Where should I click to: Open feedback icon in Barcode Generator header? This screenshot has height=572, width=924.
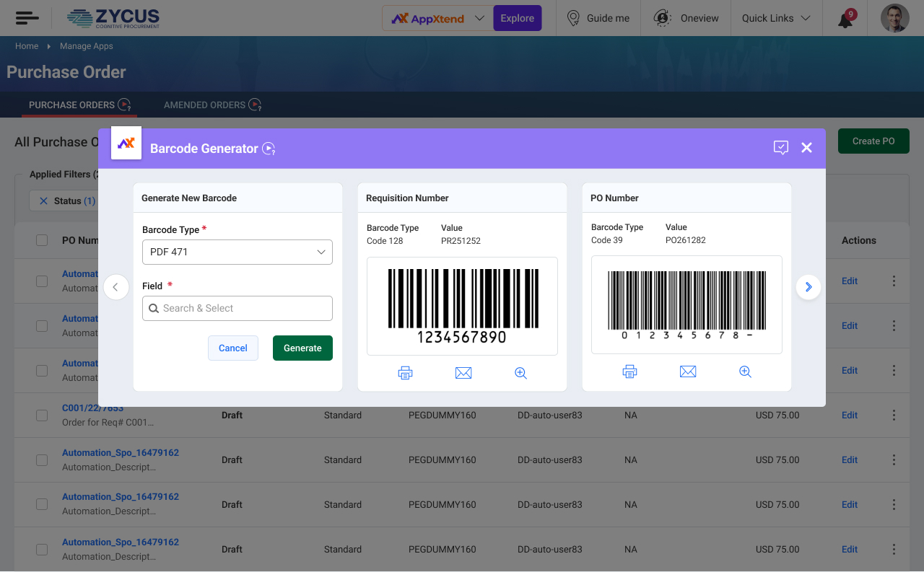pyautogui.click(x=781, y=148)
